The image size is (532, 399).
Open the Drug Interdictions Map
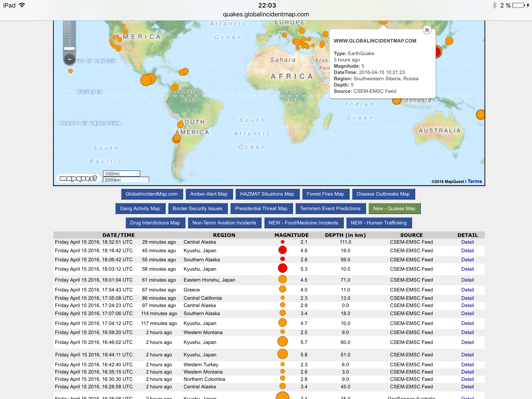pyautogui.click(x=155, y=223)
